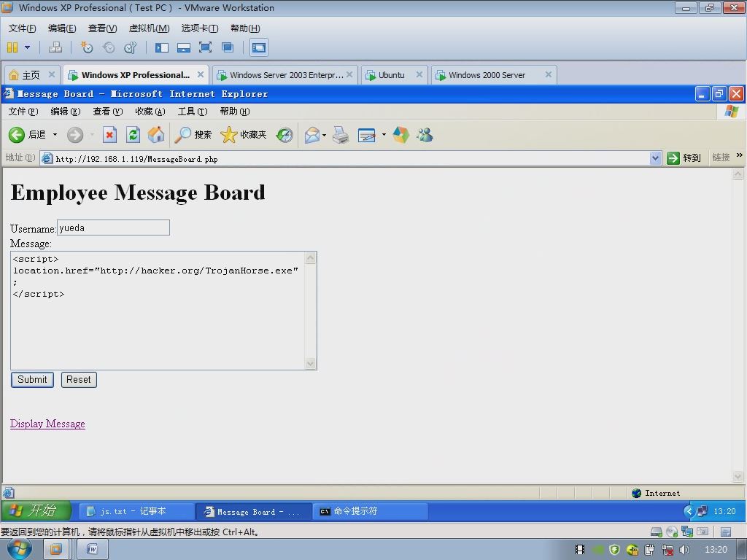Show the VMware library sidebar icon

[x=161, y=47]
